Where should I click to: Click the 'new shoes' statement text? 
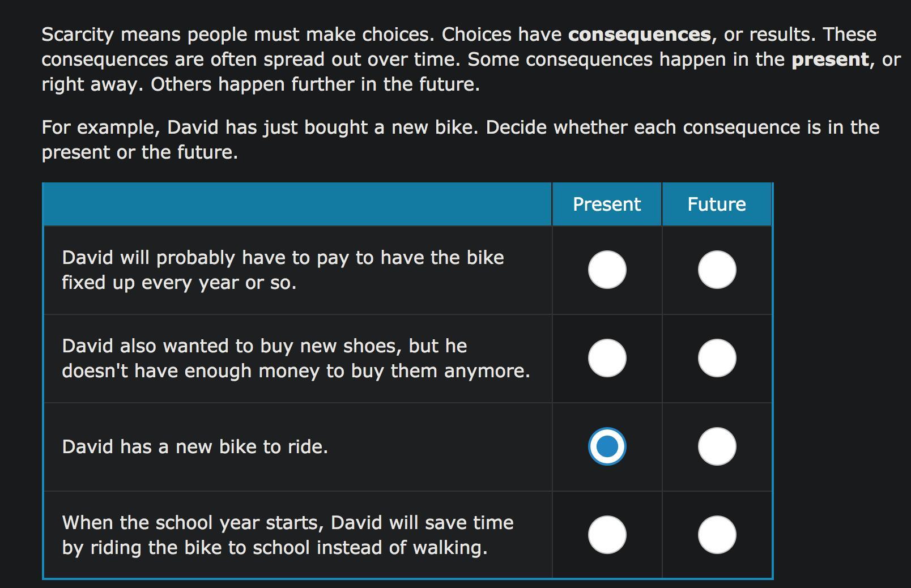point(295,358)
